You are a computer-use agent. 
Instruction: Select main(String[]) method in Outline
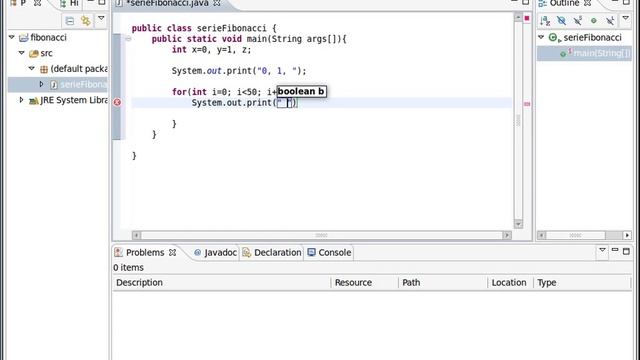click(602, 53)
